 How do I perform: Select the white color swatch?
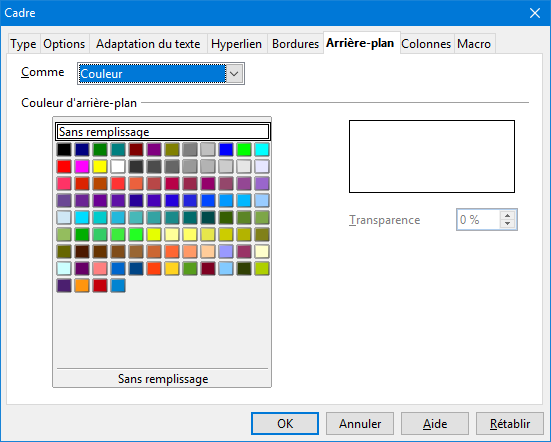[118, 167]
